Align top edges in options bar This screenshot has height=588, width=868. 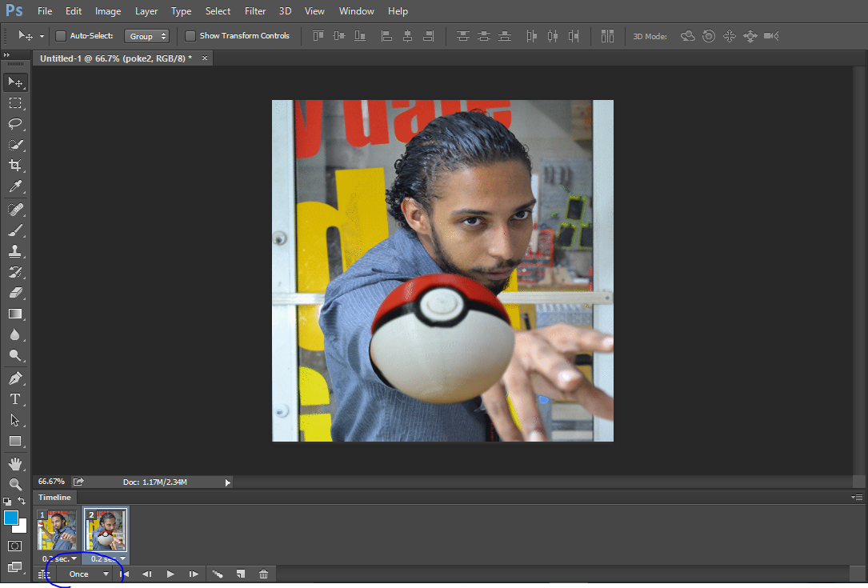coord(318,36)
